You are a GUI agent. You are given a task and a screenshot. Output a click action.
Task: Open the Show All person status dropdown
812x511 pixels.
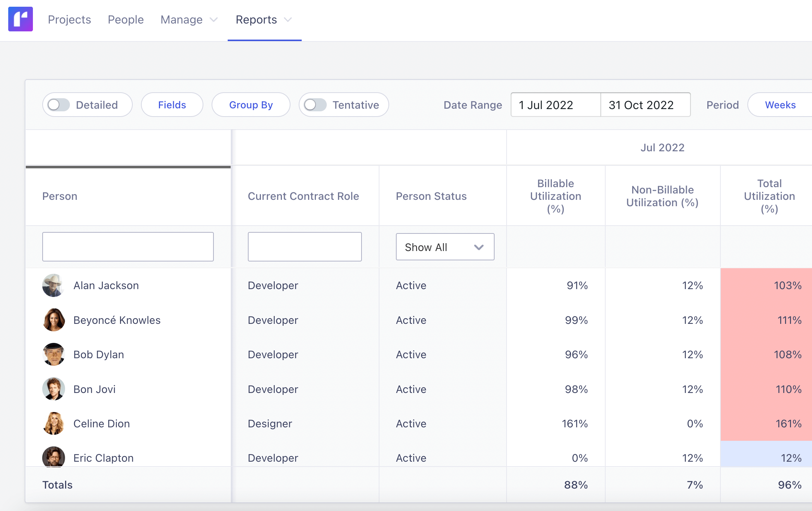pyautogui.click(x=445, y=247)
